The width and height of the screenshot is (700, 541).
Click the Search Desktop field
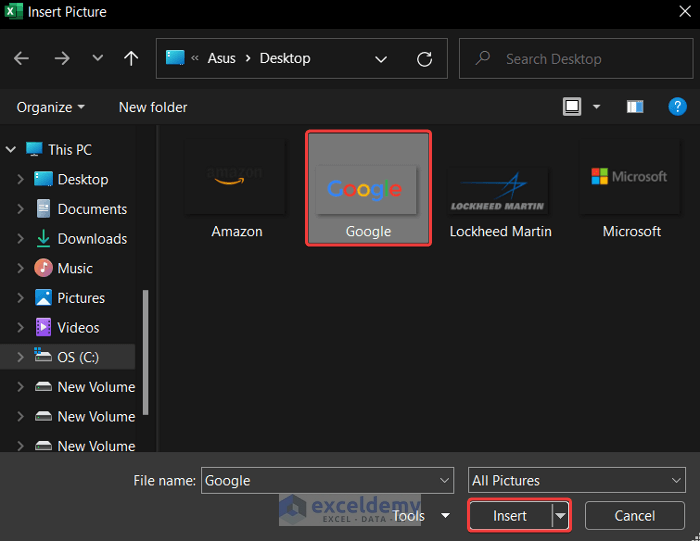point(576,58)
